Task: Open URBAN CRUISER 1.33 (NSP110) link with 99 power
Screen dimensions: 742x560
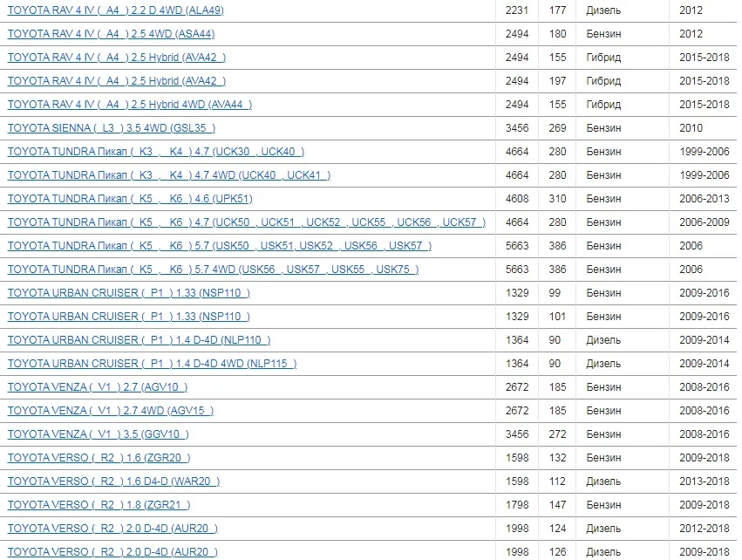Action: coord(129,293)
